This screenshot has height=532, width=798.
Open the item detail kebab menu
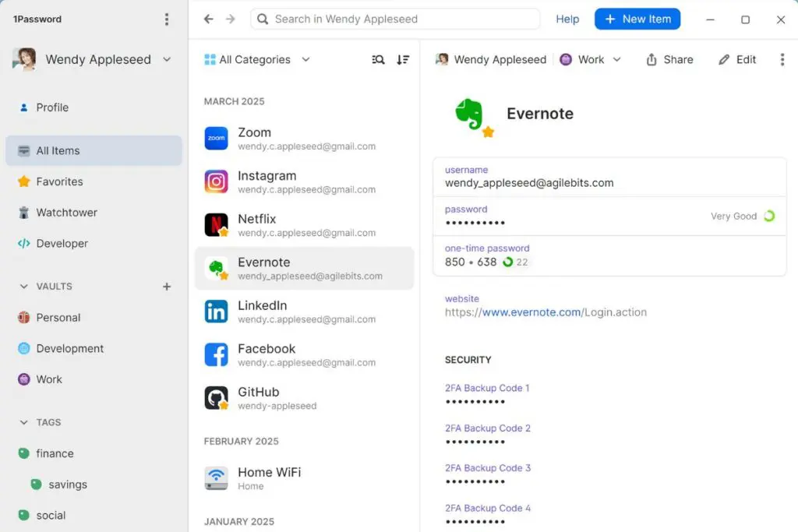pos(782,59)
